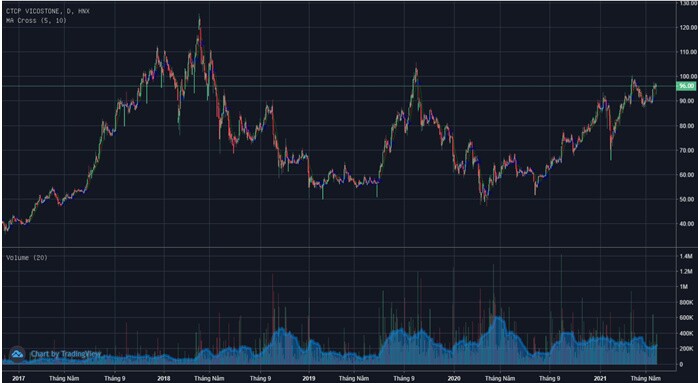Click the 600K volume axis label

(686, 318)
